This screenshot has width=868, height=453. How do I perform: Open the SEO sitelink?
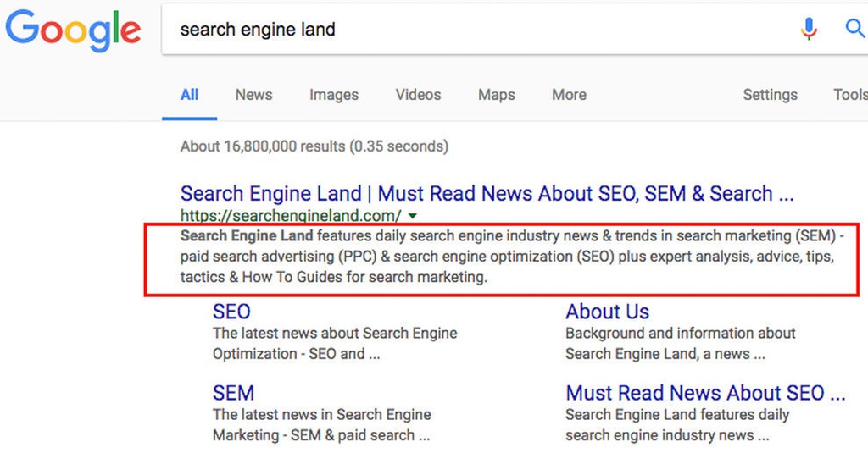[x=231, y=312]
